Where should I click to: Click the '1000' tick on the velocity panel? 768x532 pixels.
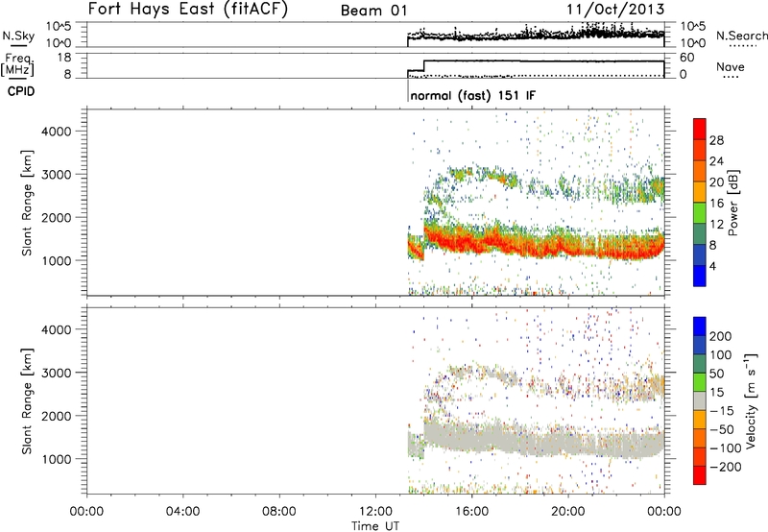57,459
